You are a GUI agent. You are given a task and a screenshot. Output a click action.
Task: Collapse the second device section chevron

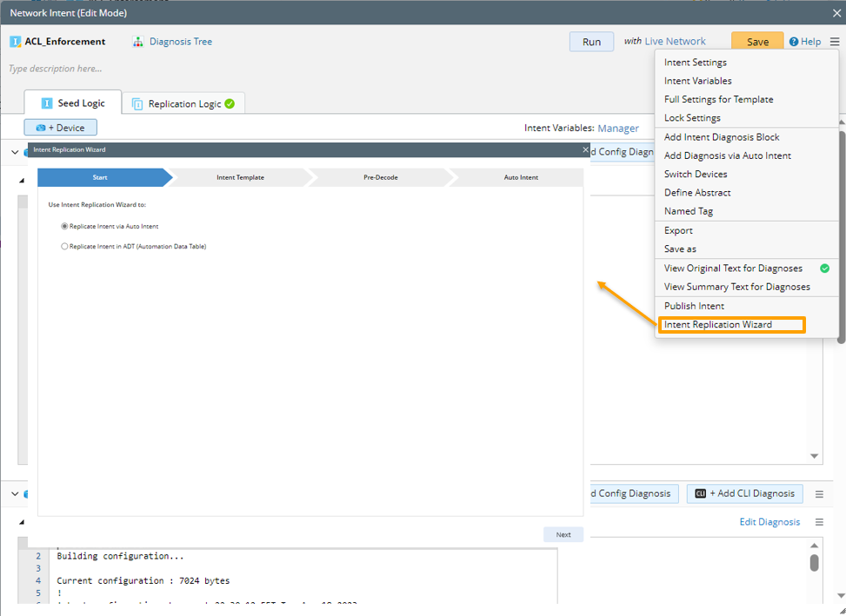click(x=15, y=493)
